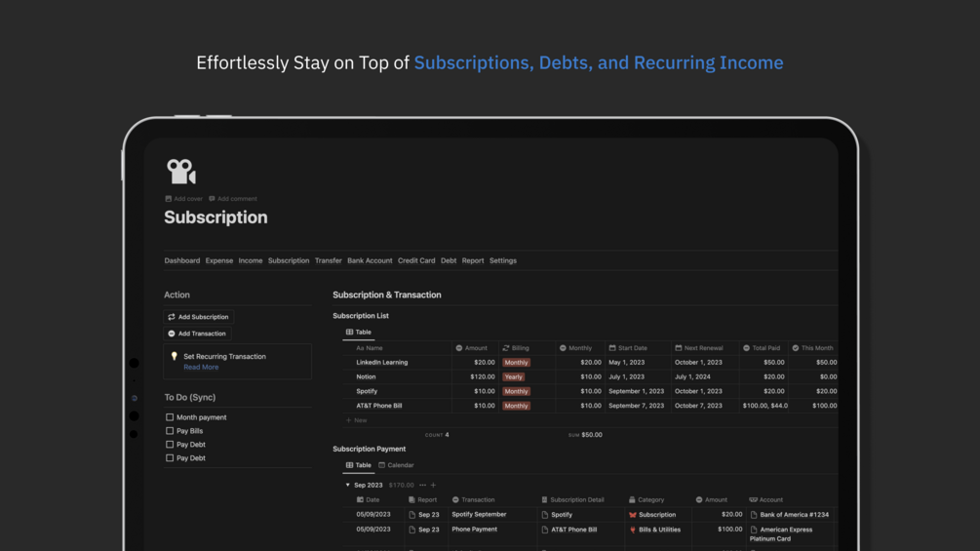Collapse the Sep 2023 group triangle
The image size is (980, 551).
[348, 485]
